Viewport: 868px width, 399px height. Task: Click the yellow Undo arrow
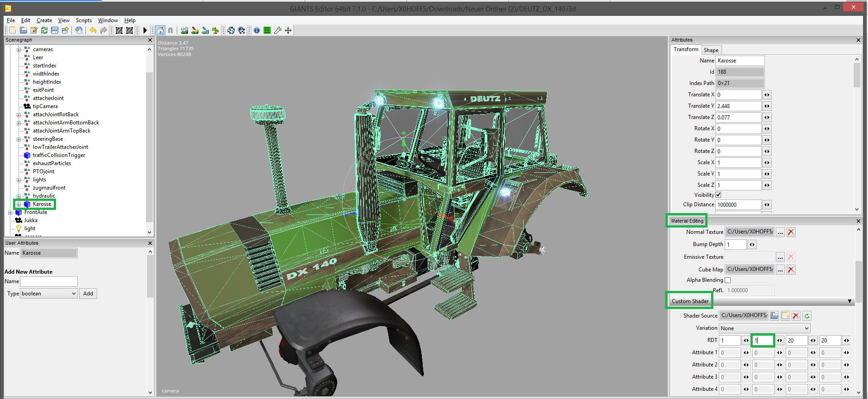click(x=93, y=30)
